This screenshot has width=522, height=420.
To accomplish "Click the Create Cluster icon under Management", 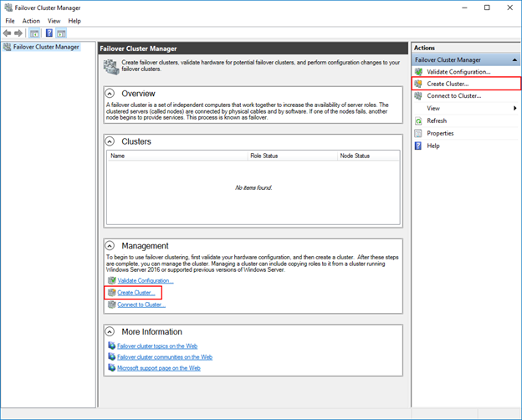I will [112, 293].
